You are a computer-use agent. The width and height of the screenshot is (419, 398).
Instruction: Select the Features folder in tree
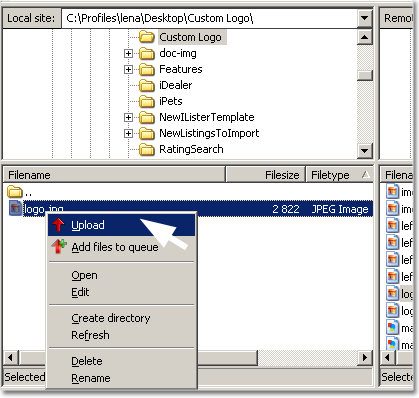coord(181,69)
